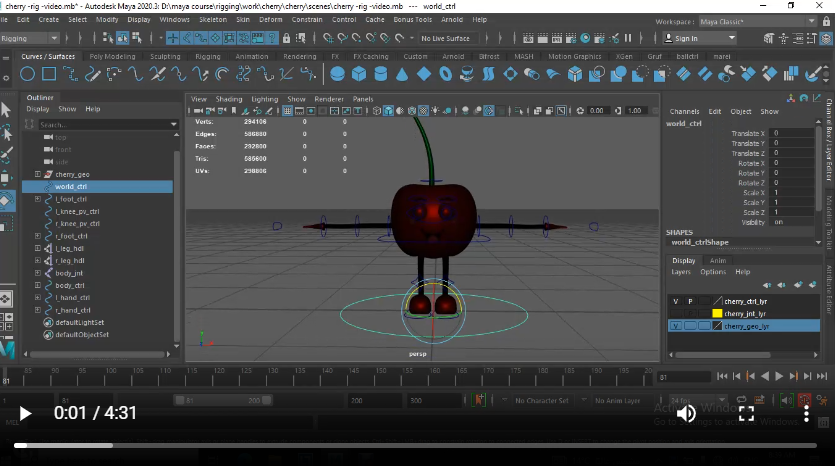Image resolution: width=835 pixels, height=466 pixels.
Task: Toggle visibility V on cherry_ctrl_lyr layer
Action: tap(675, 301)
